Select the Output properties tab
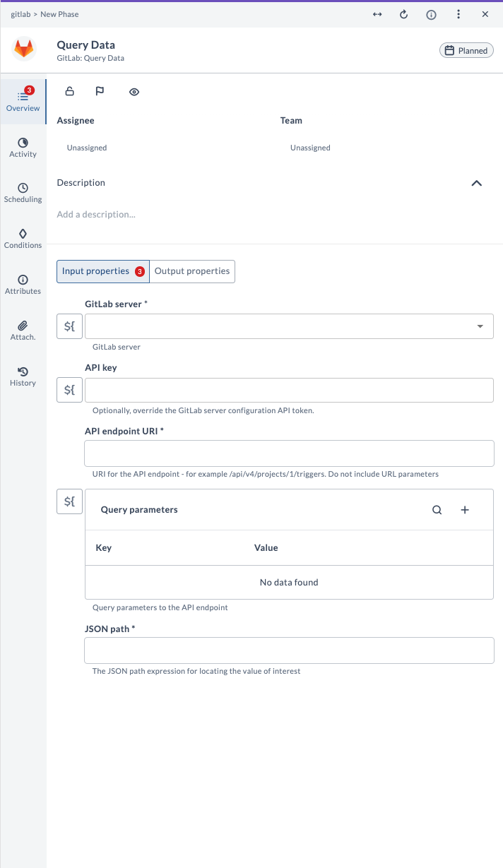The height and width of the screenshot is (868, 503). (x=192, y=271)
